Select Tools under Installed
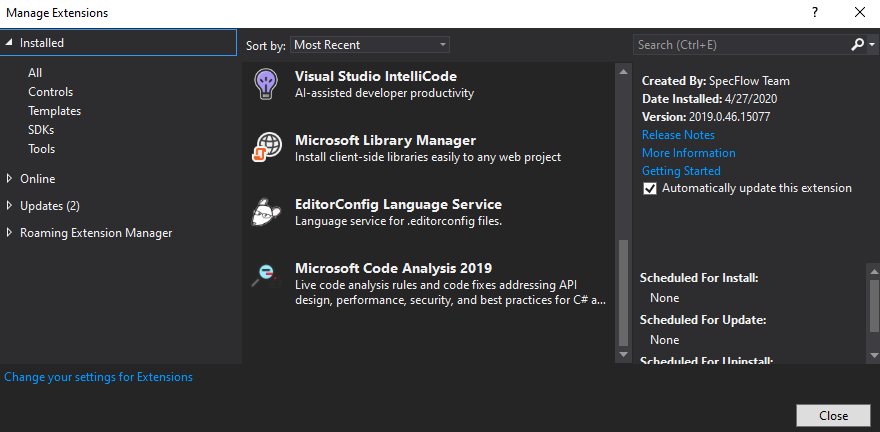The height and width of the screenshot is (432, 880). click(42, 149)
